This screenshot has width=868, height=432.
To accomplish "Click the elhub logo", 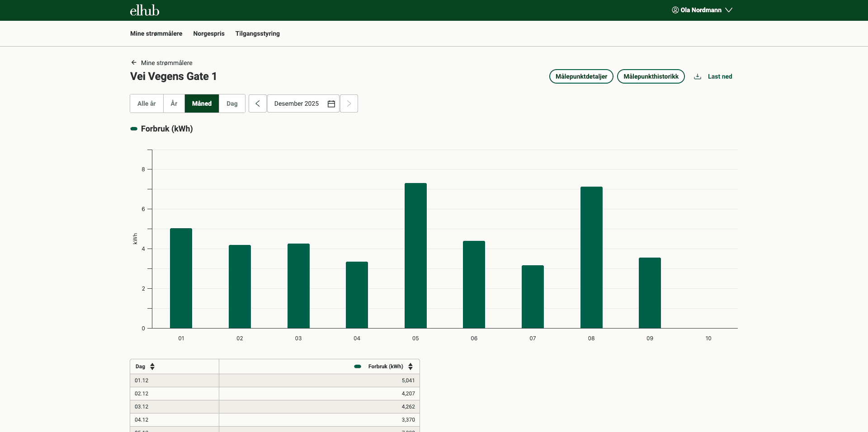I will (x=144, y=10).
